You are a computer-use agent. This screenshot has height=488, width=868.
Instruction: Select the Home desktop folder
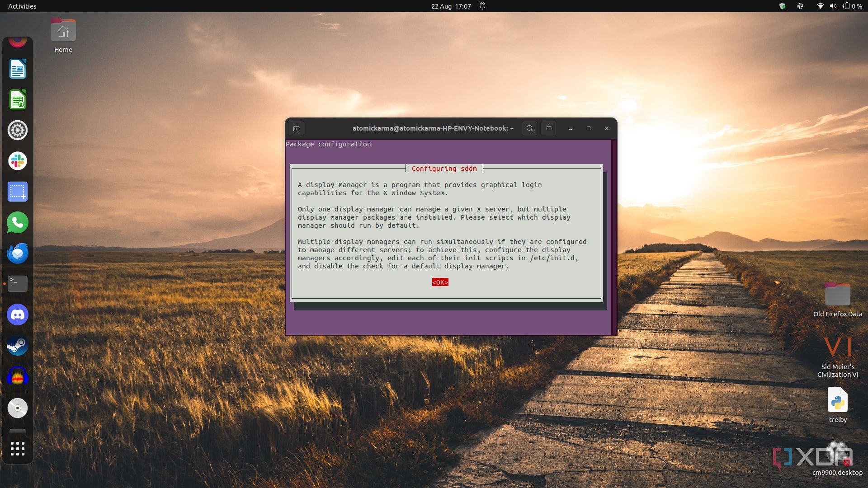[x=63, y=36]
